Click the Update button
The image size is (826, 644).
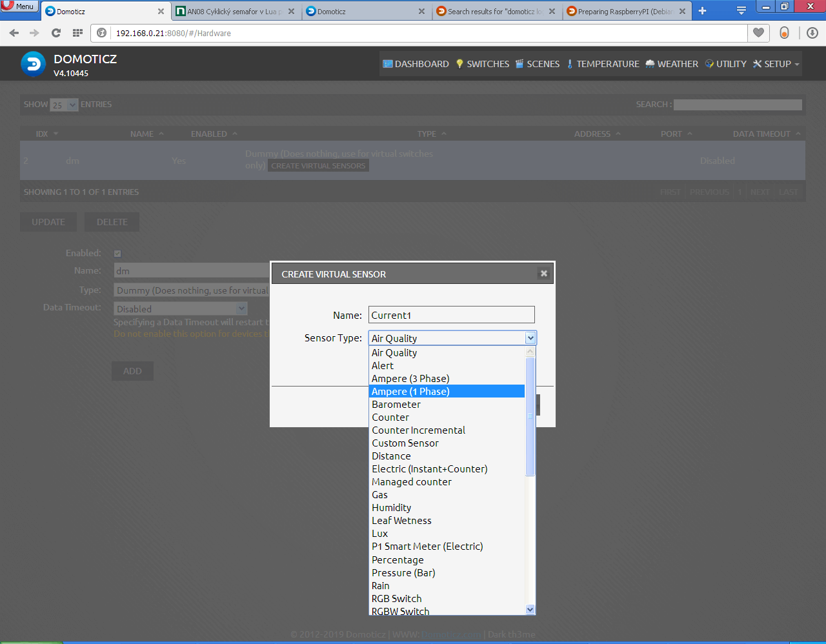(48, 222)
